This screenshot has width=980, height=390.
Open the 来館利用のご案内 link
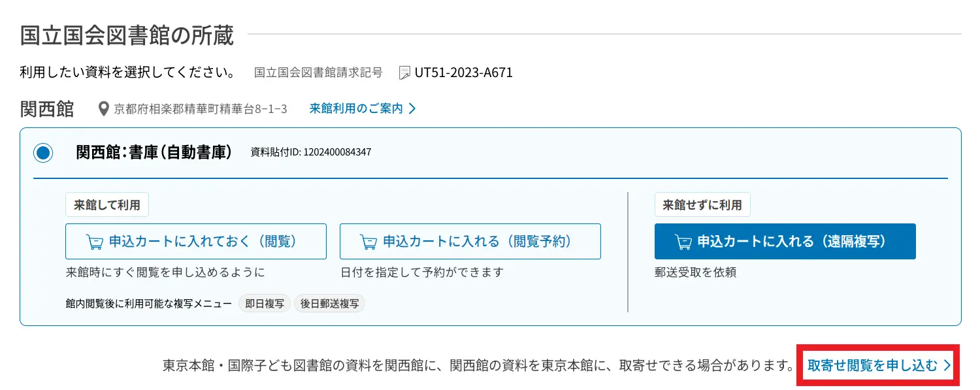click(363, 108)
